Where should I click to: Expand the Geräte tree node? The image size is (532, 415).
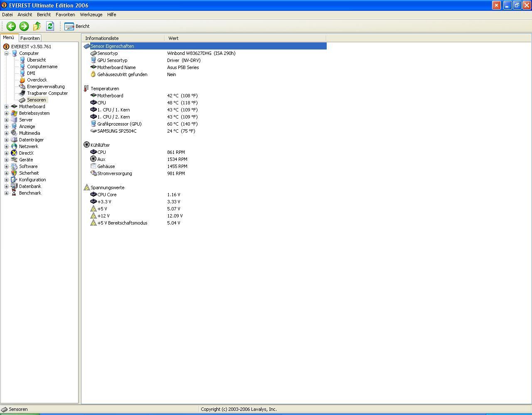coord(6,160)
